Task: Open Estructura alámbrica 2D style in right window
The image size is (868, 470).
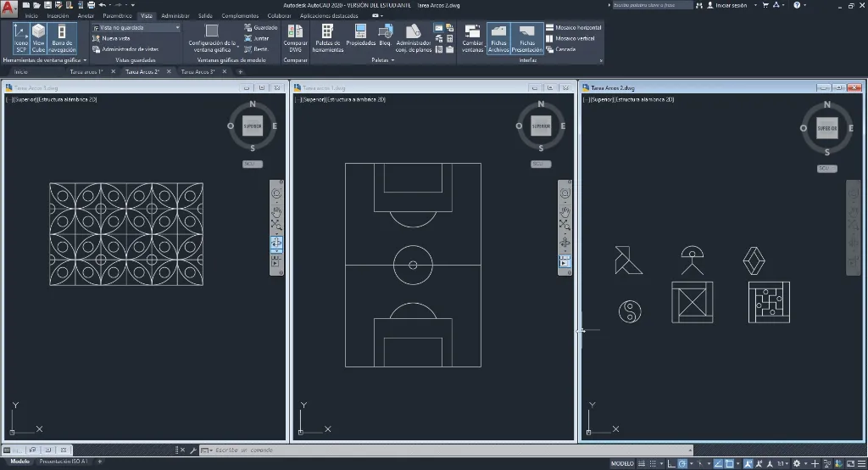Action: [645, 100]
